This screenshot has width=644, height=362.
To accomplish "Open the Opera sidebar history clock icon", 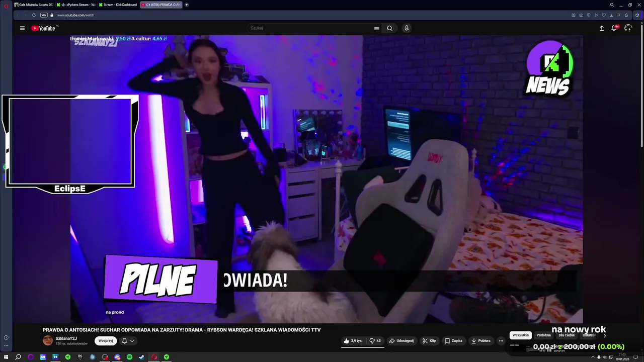I will 6,337.
